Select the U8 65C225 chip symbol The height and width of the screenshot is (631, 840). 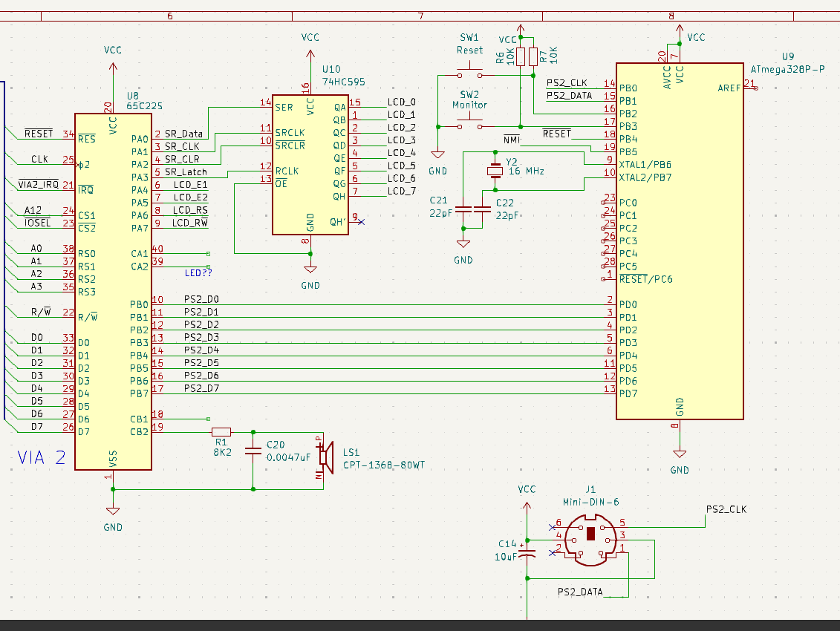coord(113,297)
